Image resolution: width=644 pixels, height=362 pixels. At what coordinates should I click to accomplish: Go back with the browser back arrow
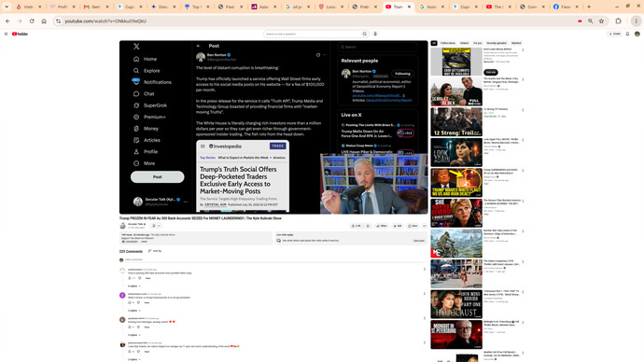tap(7, 21)
